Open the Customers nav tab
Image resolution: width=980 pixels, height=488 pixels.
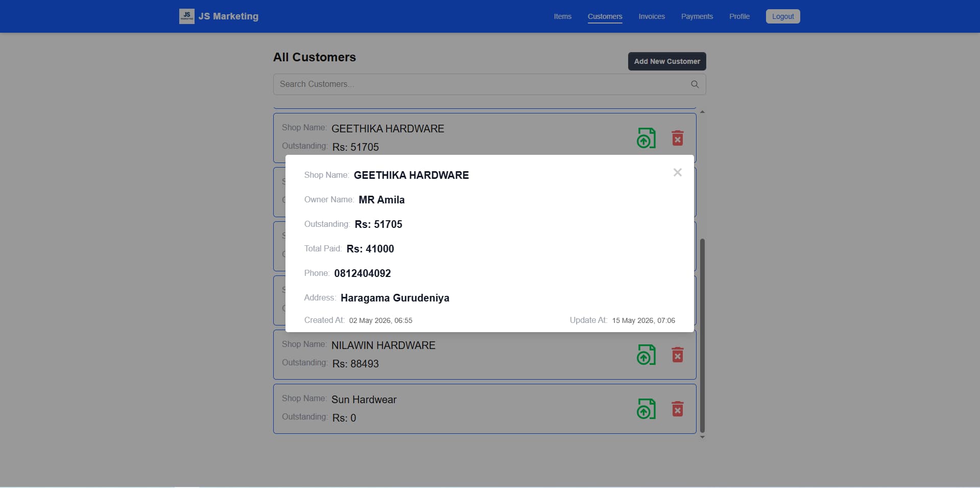click(x=605, y=16)
